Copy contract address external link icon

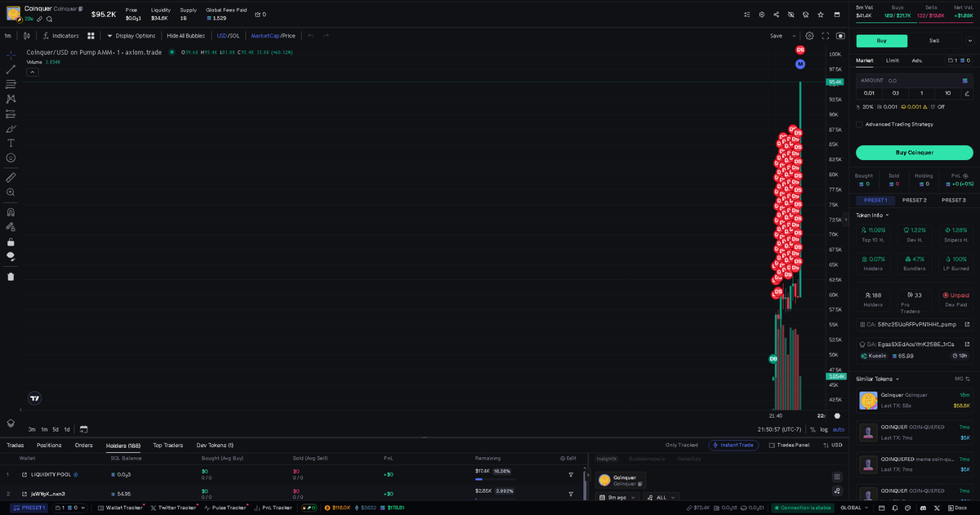(967, 324)
